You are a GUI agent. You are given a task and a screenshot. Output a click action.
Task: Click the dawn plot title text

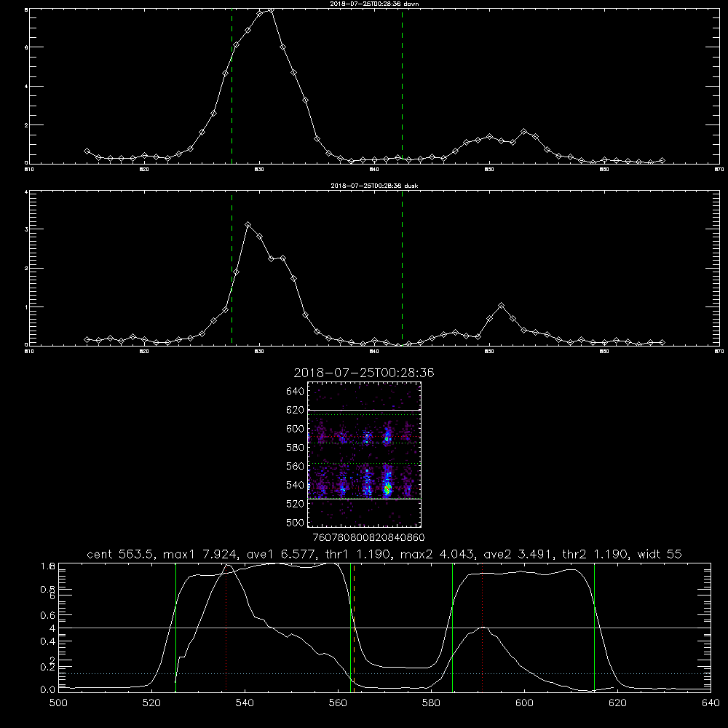coord(374,4)
